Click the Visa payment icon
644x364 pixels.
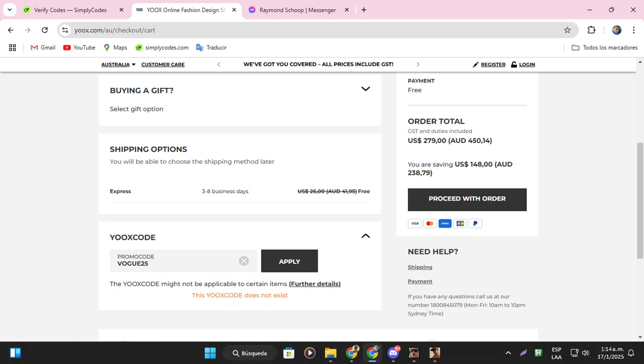tap(414, 223)
